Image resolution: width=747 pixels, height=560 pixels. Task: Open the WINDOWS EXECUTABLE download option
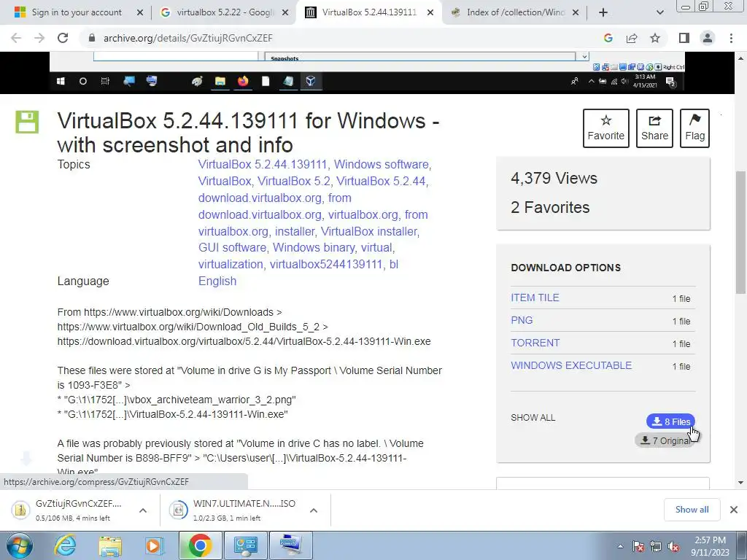[571, 365]
